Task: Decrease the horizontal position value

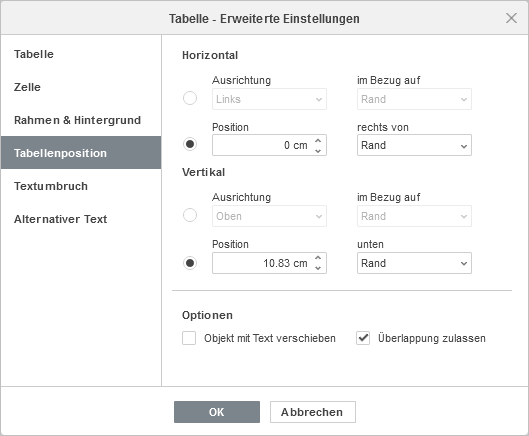Action: pos(318,151)
